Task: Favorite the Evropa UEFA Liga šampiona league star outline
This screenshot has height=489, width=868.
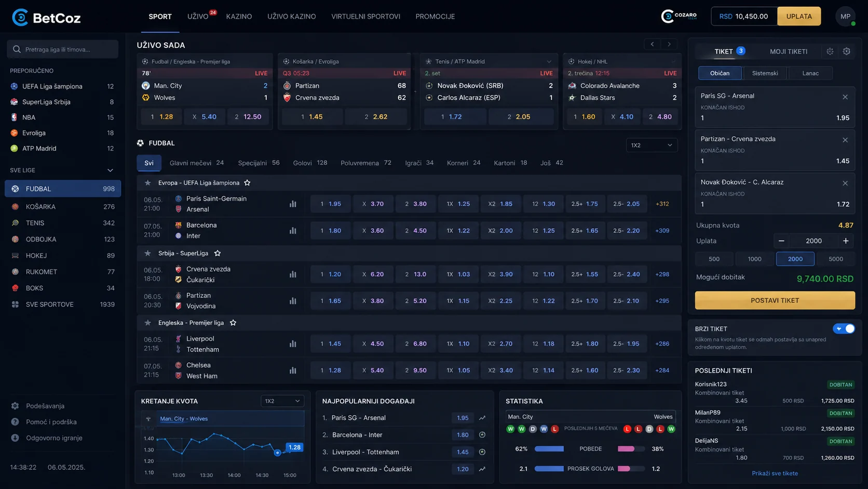Action: 247,182
